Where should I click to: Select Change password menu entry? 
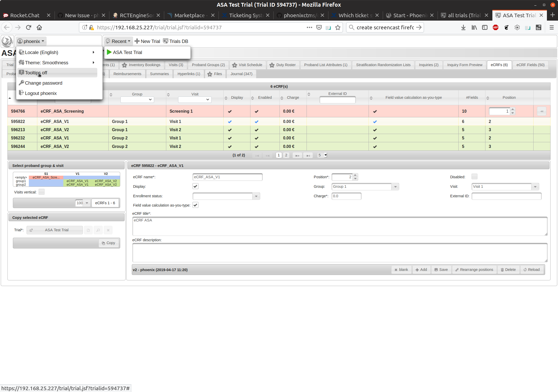pos(43,83)
